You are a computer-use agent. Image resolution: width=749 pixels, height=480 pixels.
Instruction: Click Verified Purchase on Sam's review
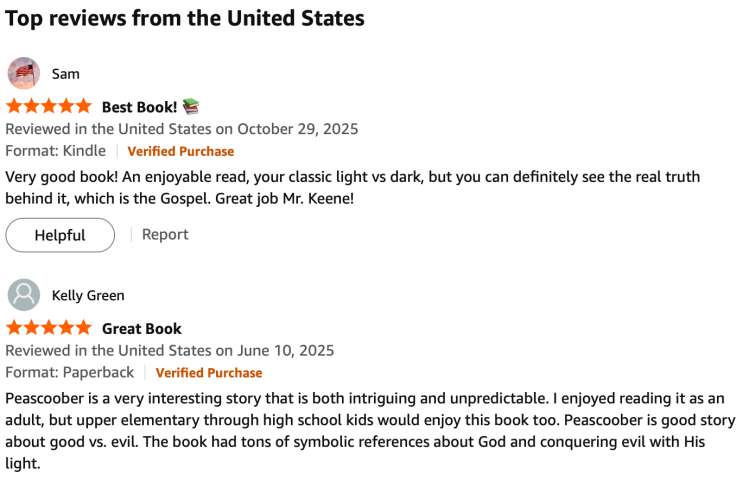pyautogui.click(x=180, y=151)
